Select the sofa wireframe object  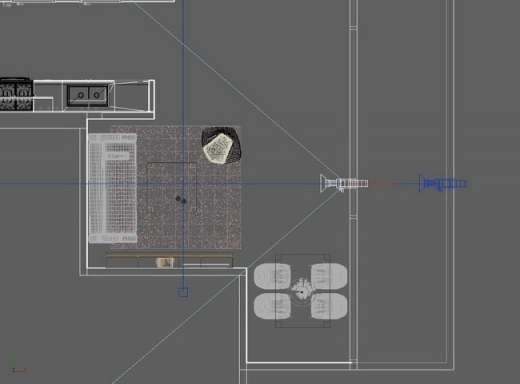pyautogui.click(x=112, y=188)
